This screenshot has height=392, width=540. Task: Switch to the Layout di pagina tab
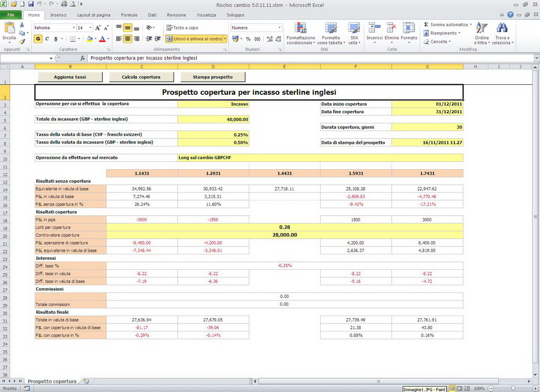pyautogui.click(x=94, y=15)
